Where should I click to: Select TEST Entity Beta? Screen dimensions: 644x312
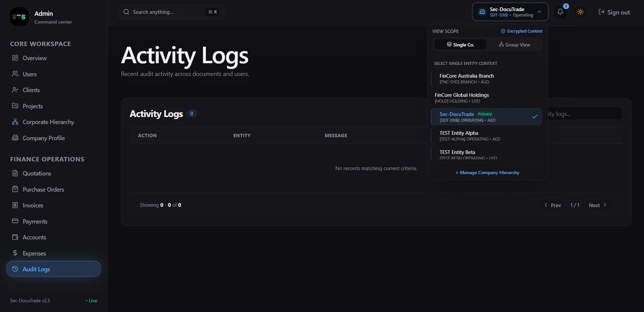[486, 153]
